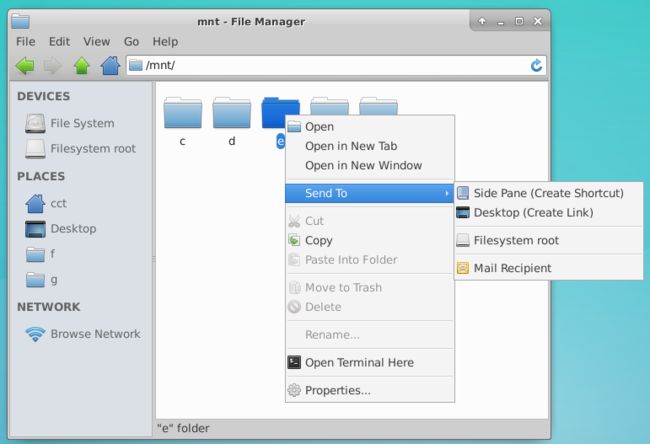Click Browse Network
Screen dimensions: 650x444
pos(81,334)
